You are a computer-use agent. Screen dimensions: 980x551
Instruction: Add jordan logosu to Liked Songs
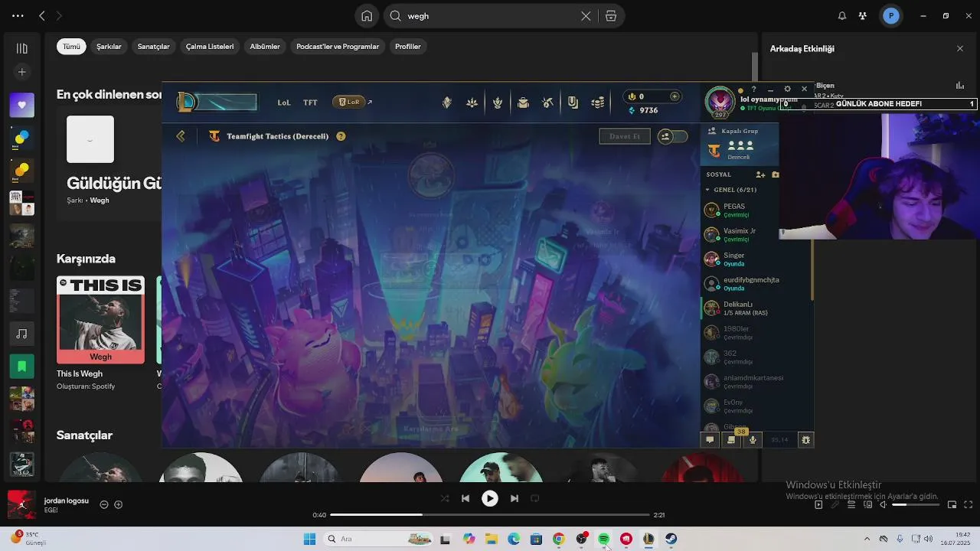[118, 504]
